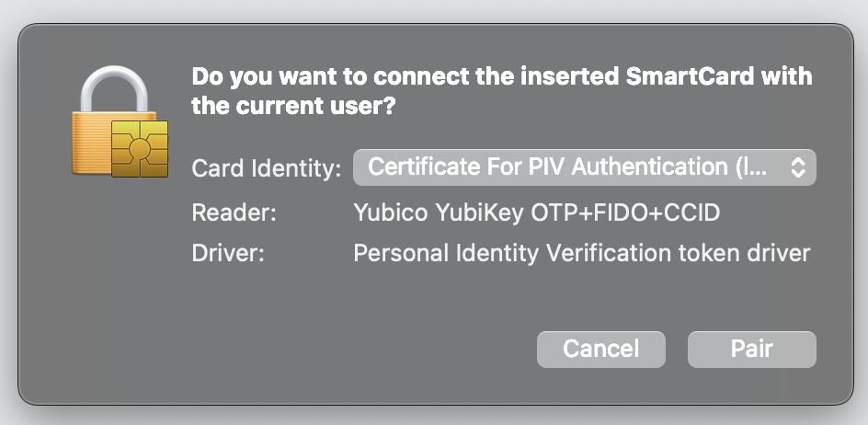Viewport: 868px width, 425px height.
Task: Click the word Yubico in reader value
Action: (390, 212)
